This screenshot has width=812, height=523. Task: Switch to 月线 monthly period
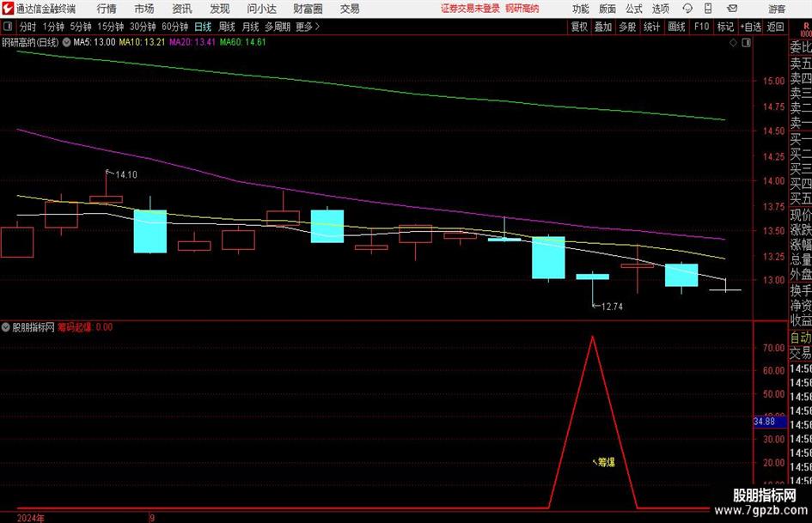click(251, 27)
